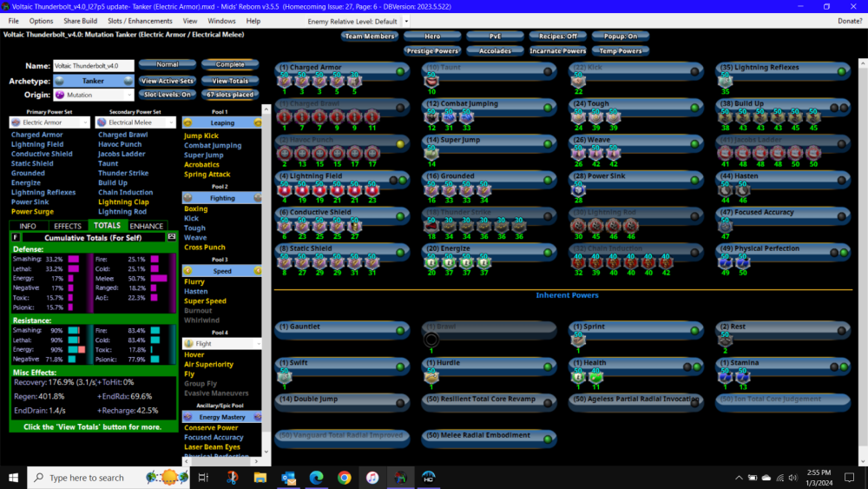868x489 pixels.
Task: Click the Taunt enhancement slot icon
Action: 431,80
